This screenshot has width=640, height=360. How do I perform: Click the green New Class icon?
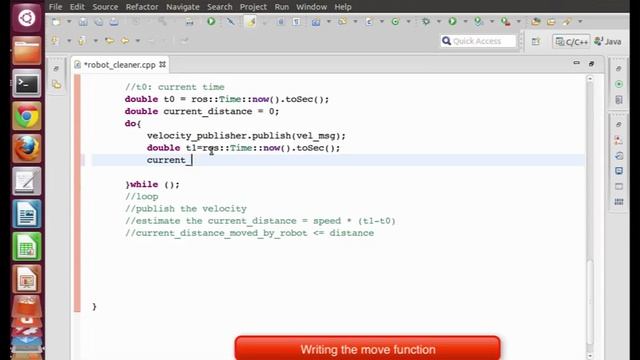click(x=395, y=22)
